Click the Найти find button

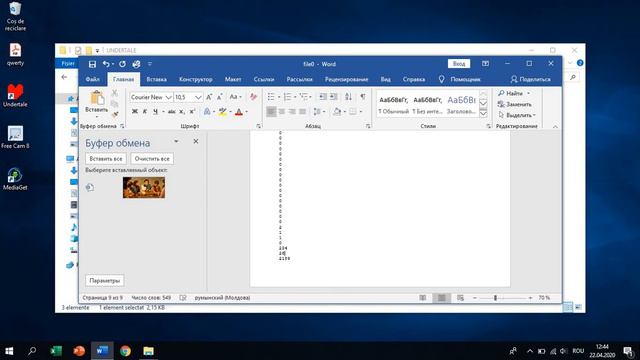tap(513, 93)
